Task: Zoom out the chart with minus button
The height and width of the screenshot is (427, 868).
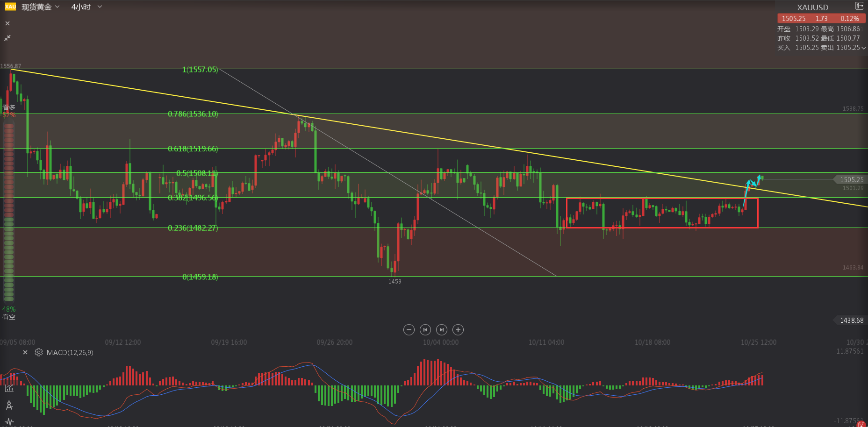Action: [x=409, y=330]
